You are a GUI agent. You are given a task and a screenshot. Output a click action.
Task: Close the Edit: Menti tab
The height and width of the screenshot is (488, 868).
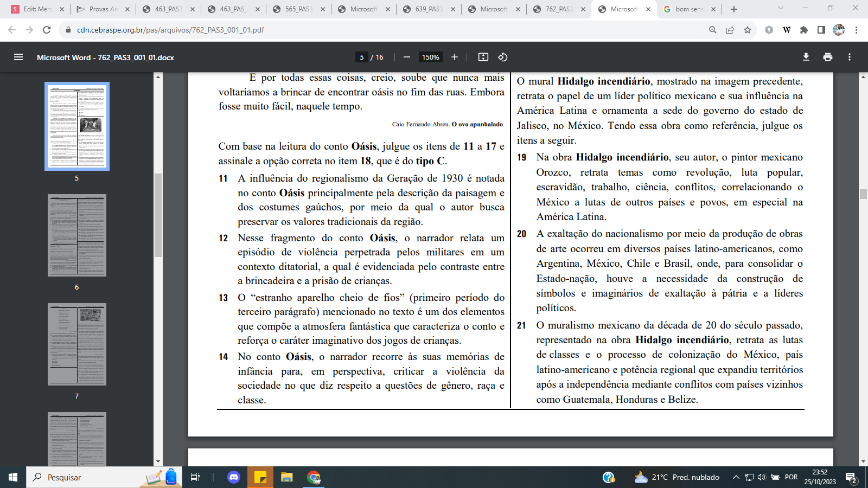61,9
